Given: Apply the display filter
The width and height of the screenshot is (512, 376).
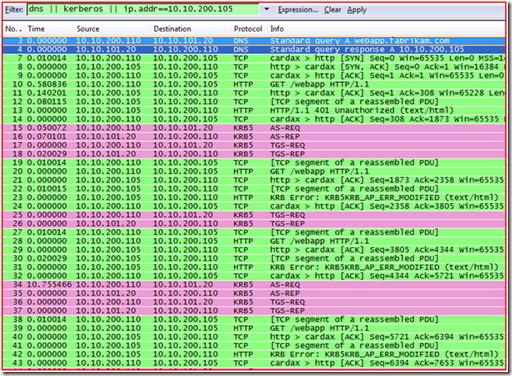Looking at the screenshot, I should point(356,10).
